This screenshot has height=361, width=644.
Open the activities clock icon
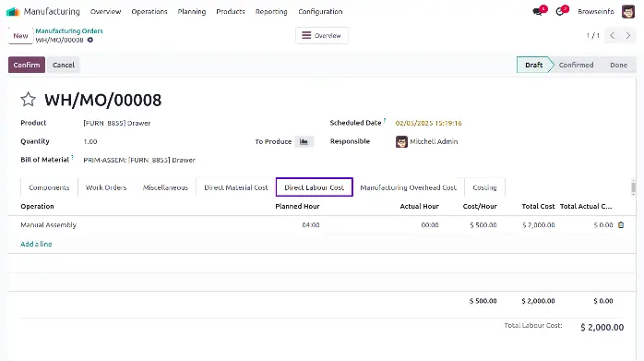560,12
